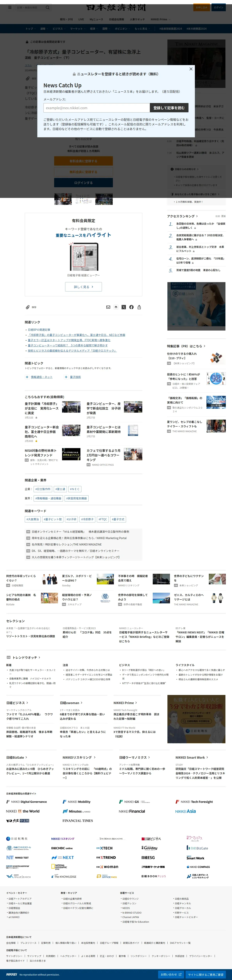This screenshot has height=980, width=232.
Task: Open 日経BizGate section heading chevron
Action: [26, 758]
